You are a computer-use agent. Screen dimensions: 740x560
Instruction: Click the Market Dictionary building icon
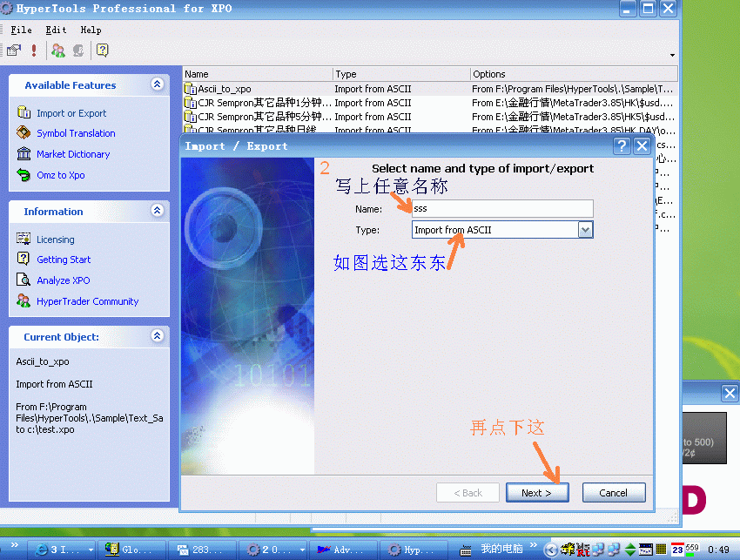click(24, 153)
